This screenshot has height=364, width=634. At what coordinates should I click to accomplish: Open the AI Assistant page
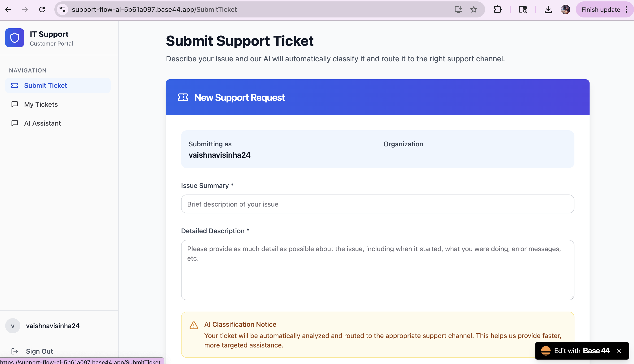(42, 123)
